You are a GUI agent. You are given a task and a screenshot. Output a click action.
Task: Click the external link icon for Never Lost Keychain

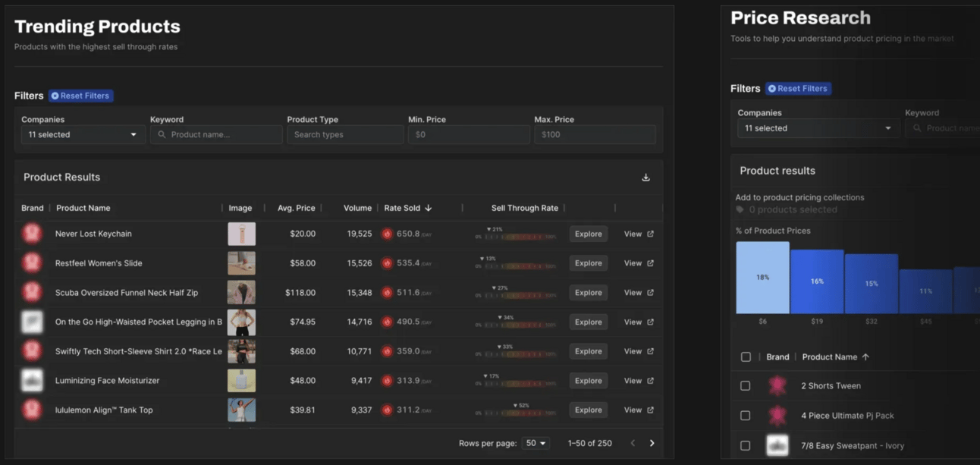[x=650, y=234]
